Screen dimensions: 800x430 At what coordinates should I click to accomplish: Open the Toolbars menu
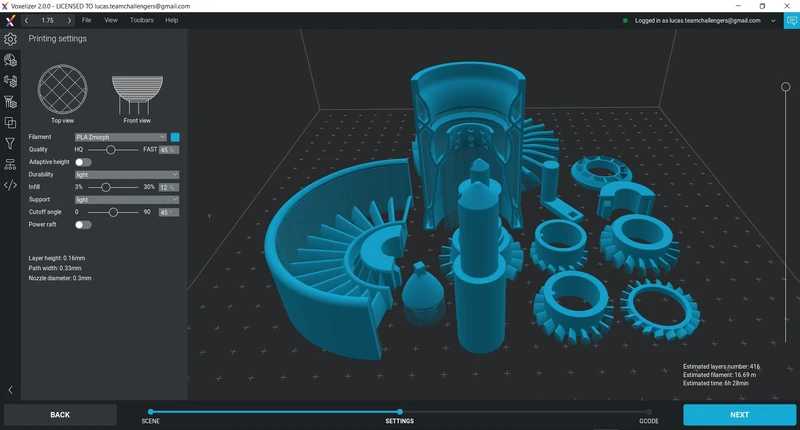click(141, 20)
